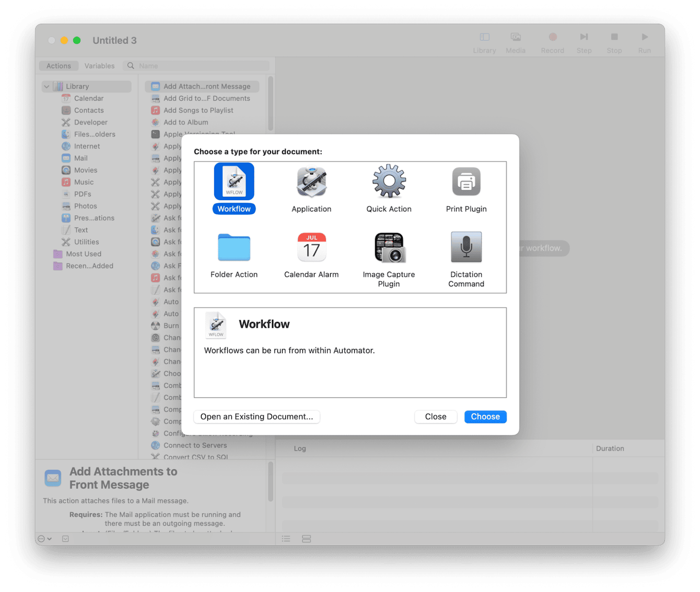This screenshot has height=592, width=700.
Task: Click the Step toolbar icon
Action: click(x=584, y=38)
